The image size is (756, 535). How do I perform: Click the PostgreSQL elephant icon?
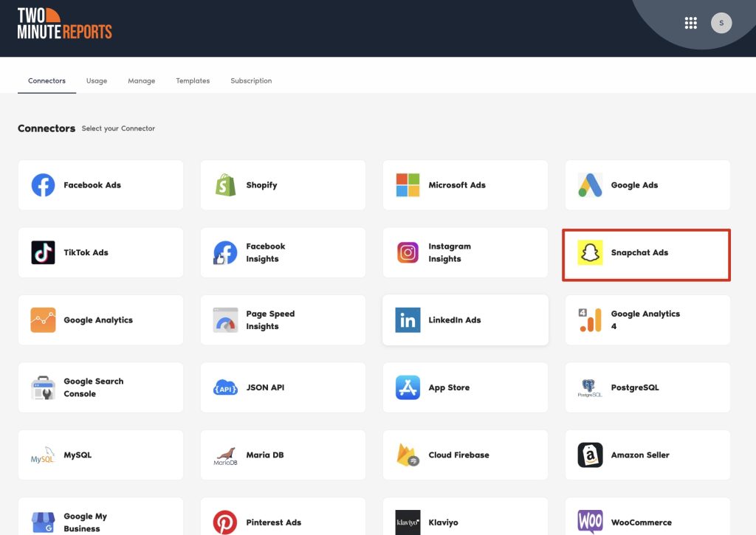click(590, 387)
